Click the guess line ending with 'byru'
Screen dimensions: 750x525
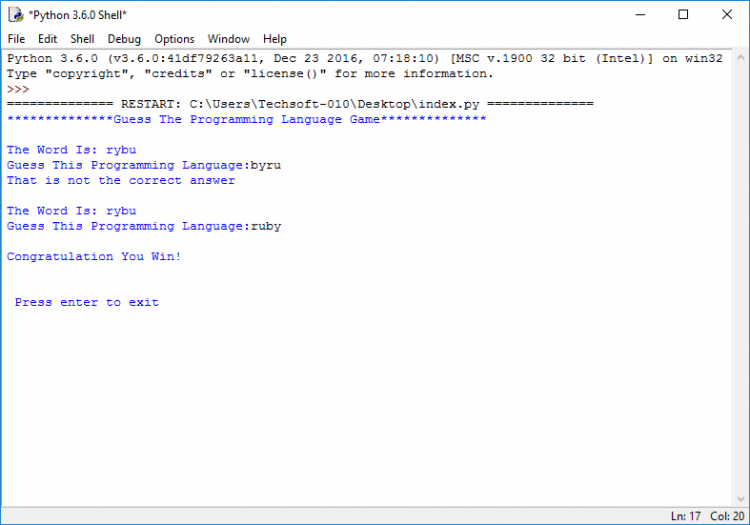click(x=144, y=165)
